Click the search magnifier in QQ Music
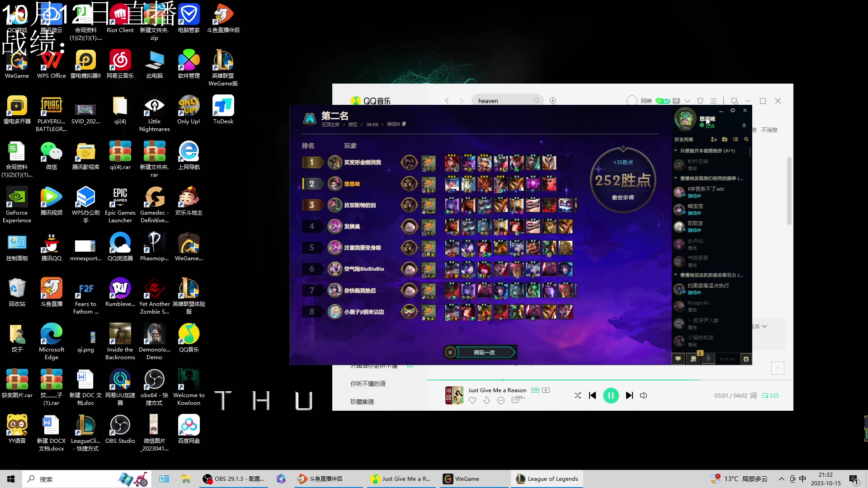 pos(536,101)
